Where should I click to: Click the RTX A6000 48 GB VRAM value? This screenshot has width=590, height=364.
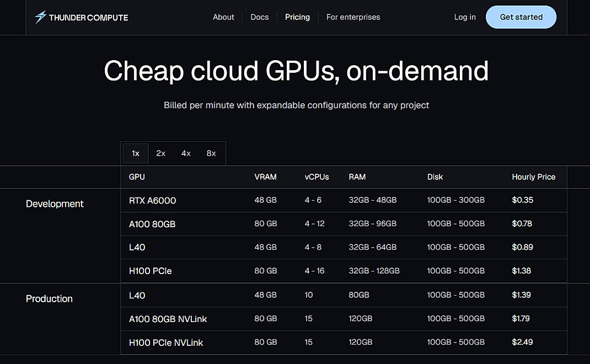coord(265,200)
